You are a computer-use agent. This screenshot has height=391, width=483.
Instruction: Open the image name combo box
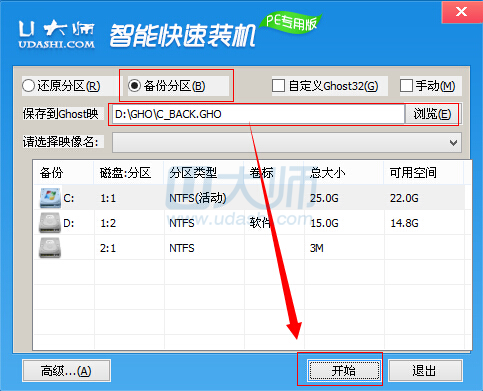click(x=287, y=143)
